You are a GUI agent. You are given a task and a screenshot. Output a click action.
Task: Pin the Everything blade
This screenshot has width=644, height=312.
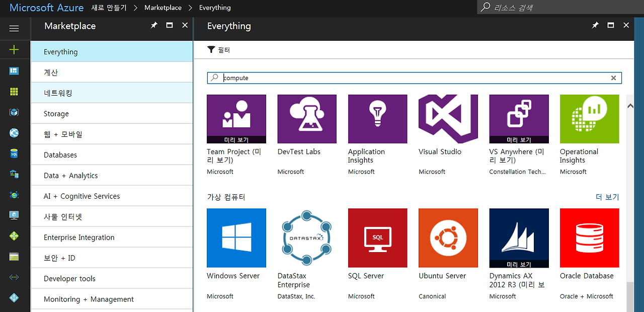595,25
